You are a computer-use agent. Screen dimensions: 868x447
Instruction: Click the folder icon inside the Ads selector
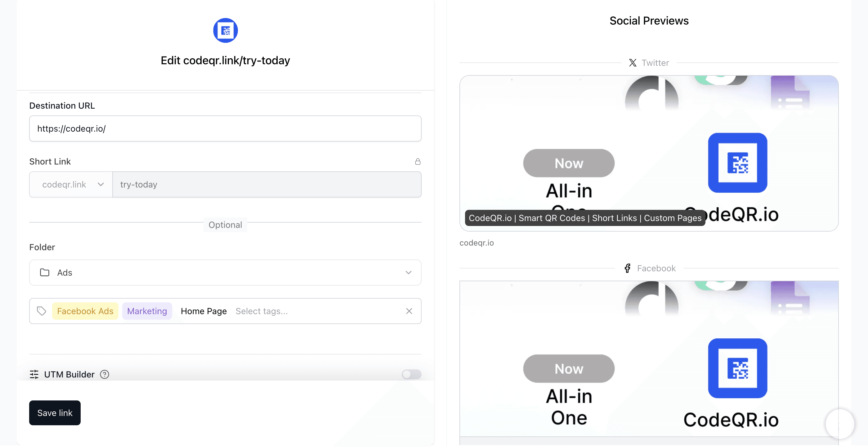pos(44,272)
